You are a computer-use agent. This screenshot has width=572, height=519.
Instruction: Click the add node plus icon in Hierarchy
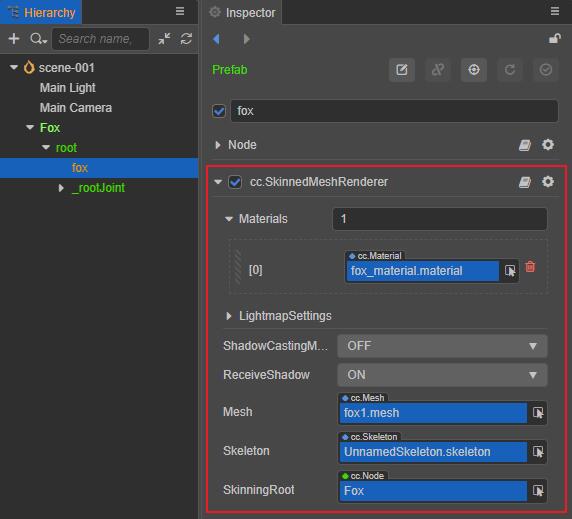tap(14, 38)
